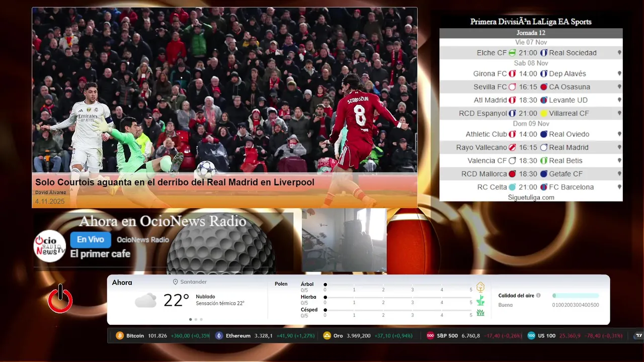Click the S&P 500 value 6.760,8
Image resolution: width=644 pixels, height=362 pixels.
pos(470,336)
